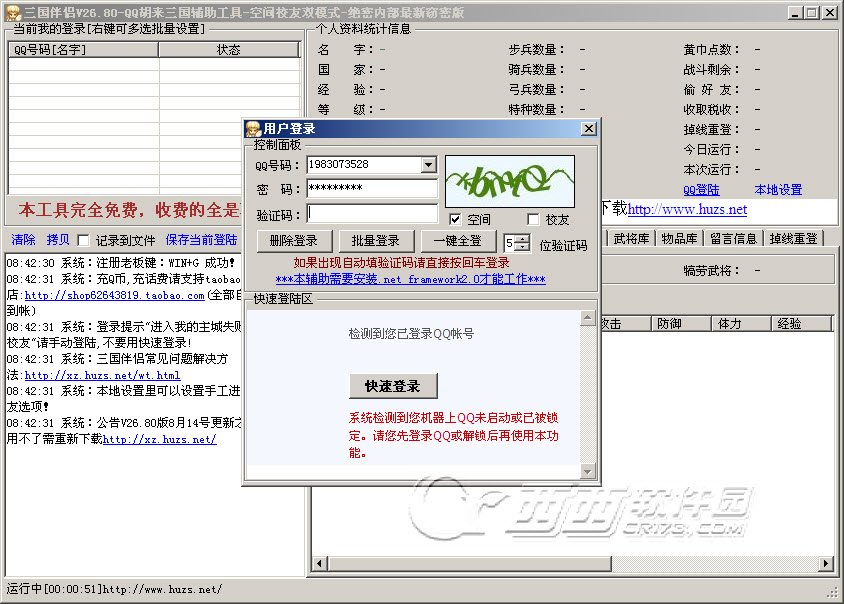
Task: Click the 防御 column header
Action: point(681,324)
